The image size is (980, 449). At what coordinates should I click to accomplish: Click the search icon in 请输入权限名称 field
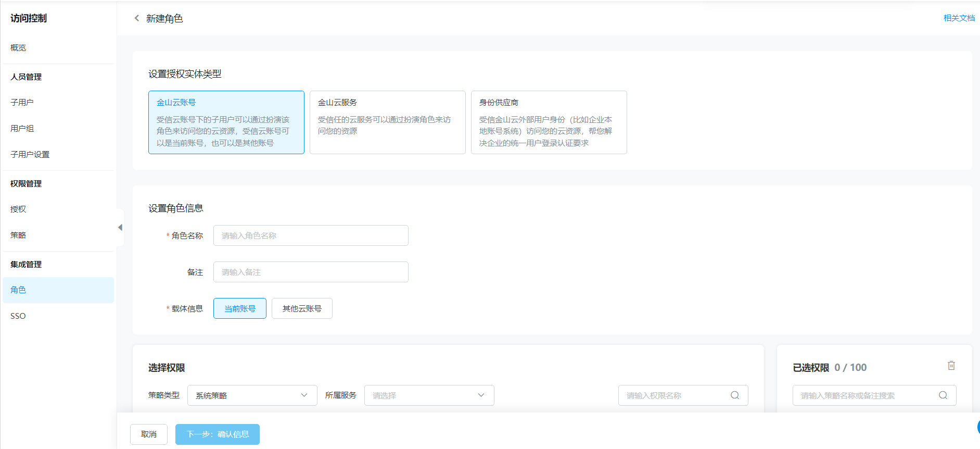click(734, 395)
